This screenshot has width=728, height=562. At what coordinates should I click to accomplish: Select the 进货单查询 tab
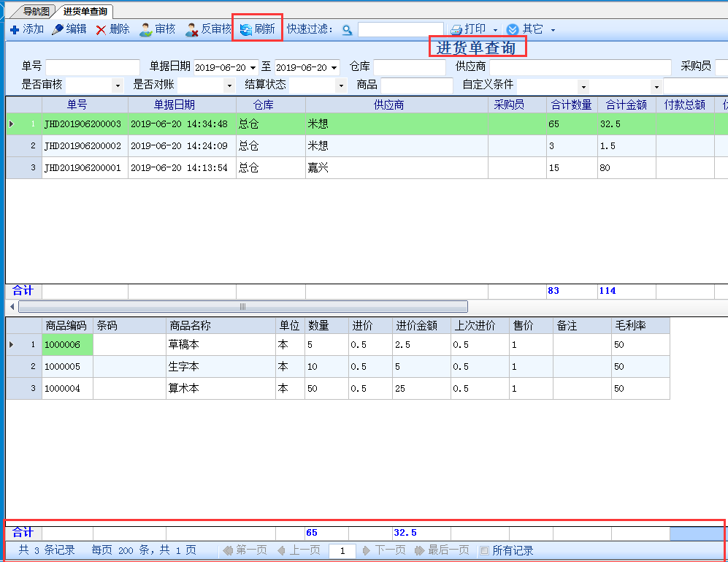85,11
